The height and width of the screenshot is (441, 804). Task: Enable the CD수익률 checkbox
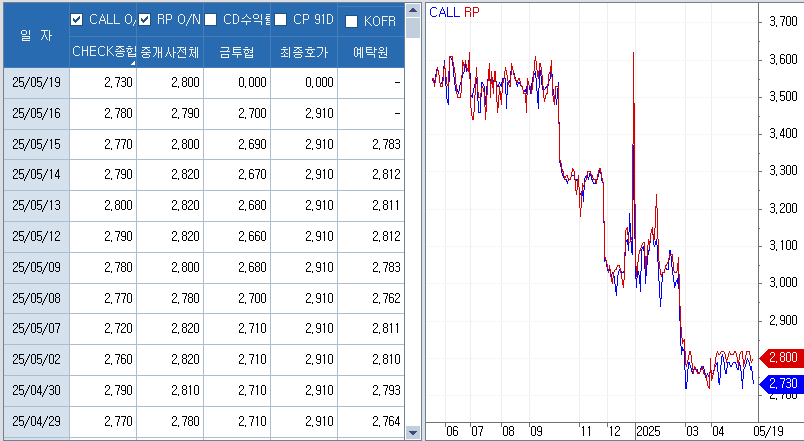click(212, 20)
